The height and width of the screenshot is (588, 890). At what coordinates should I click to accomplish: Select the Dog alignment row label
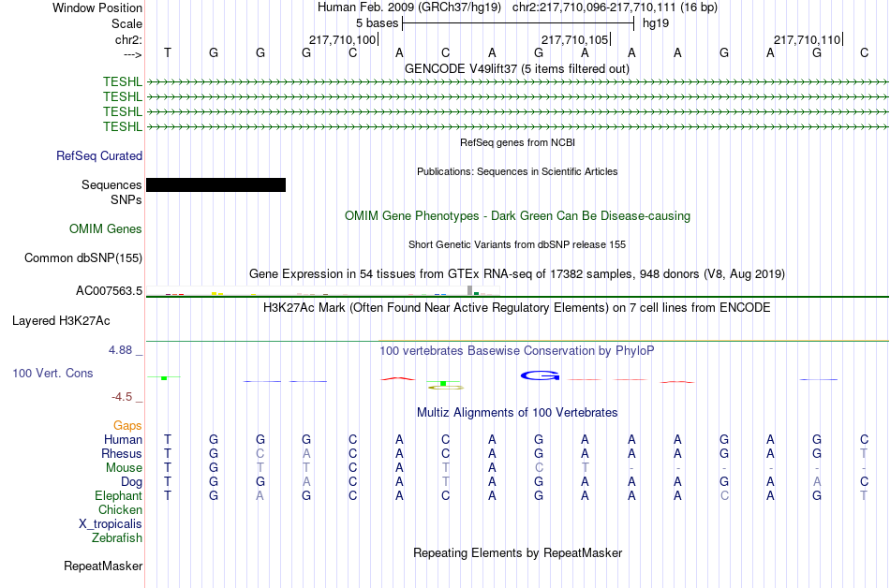tap(131, 481)
